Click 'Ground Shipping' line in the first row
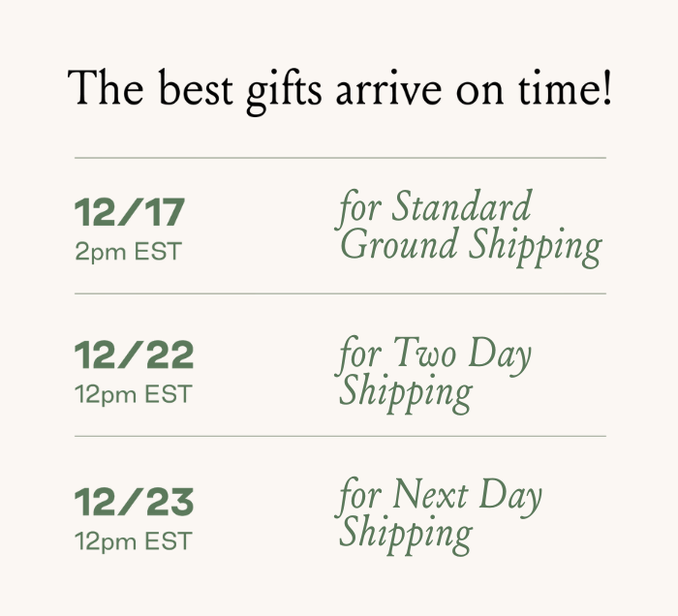Image resolution: width=678 pixels, height=616 pixels. pyautogui.click(x=471, y=246)
